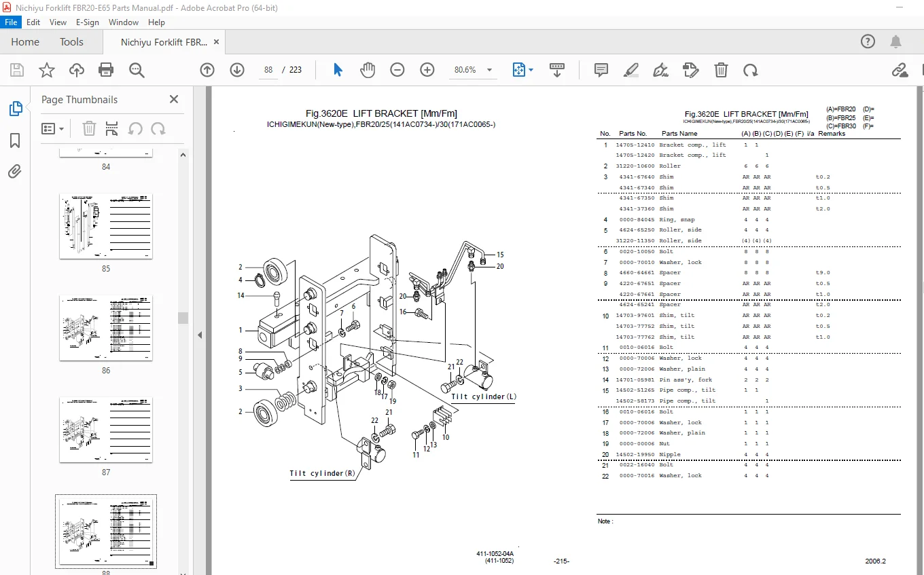Rotate page clockwise in main toolbar
Screen dimensions: 924x575
(x=751, y=70)
